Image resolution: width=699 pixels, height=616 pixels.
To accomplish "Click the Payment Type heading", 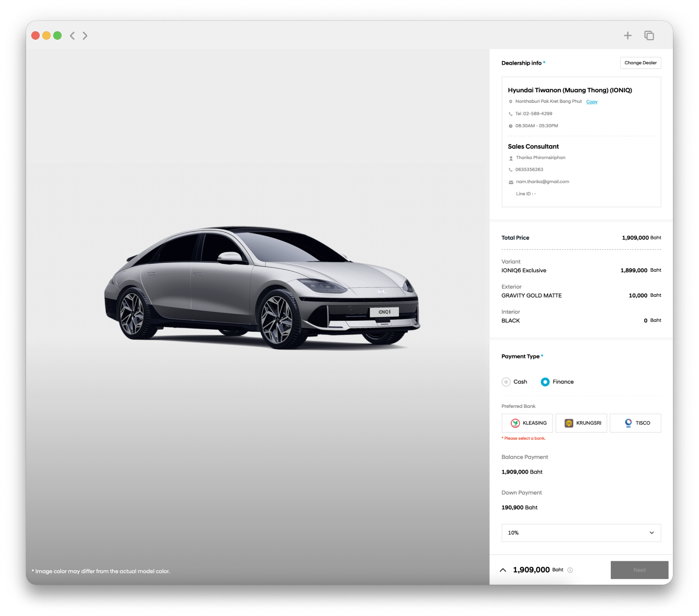I will tap(521, 357).
